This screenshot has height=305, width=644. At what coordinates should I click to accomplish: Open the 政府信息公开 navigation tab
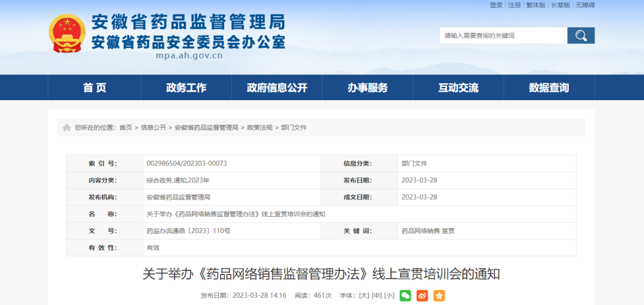[x=277, y=88]
